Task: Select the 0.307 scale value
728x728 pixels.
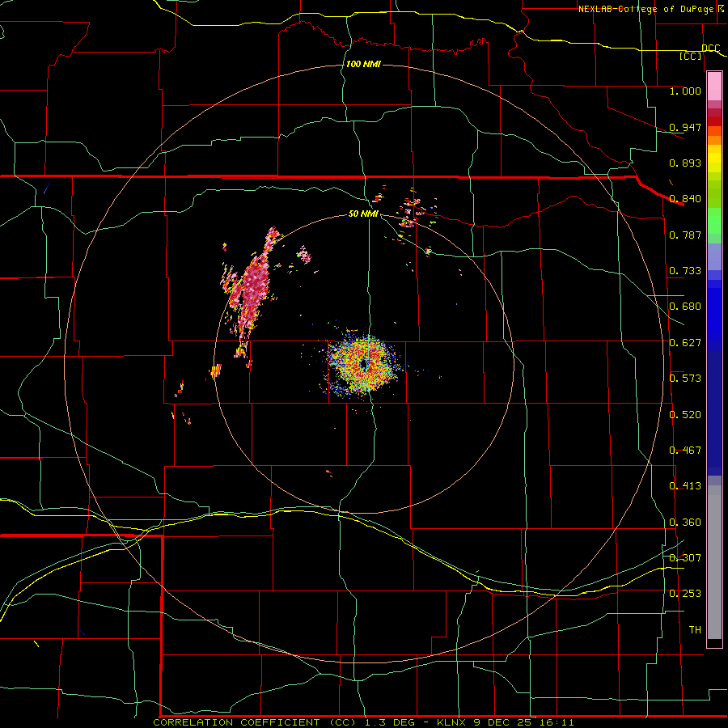Action: click(685, 557)
